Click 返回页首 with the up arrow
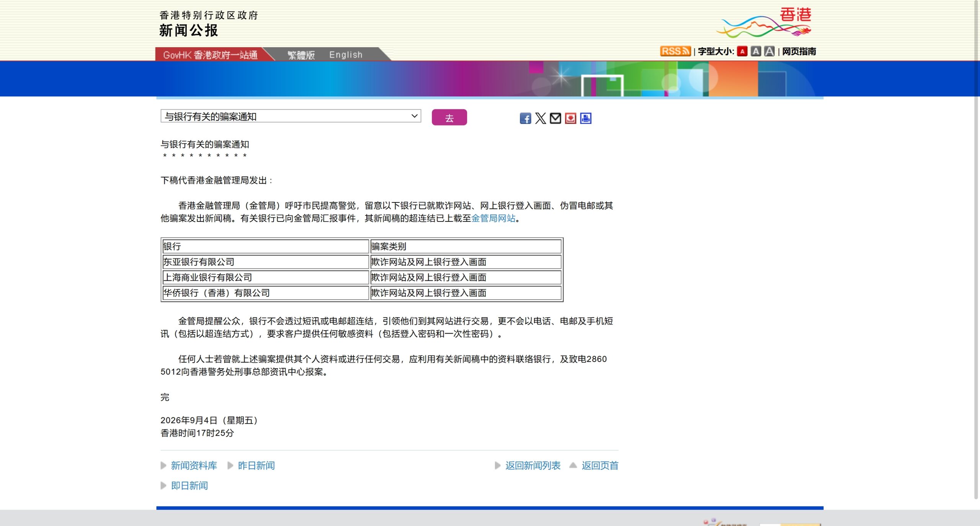 coord(600,466)
